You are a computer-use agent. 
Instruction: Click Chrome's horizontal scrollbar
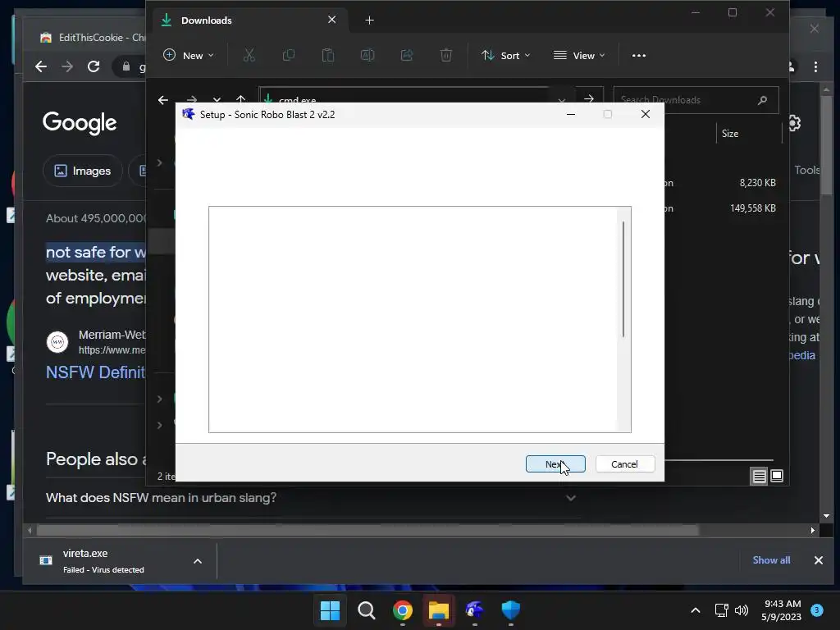(367, 531)
